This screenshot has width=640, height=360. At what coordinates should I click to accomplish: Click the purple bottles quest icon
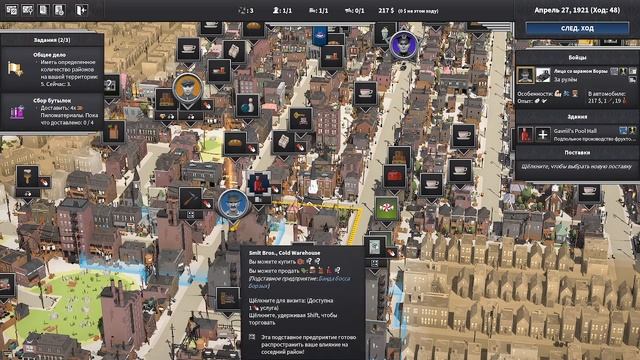(x=17, y=112)
